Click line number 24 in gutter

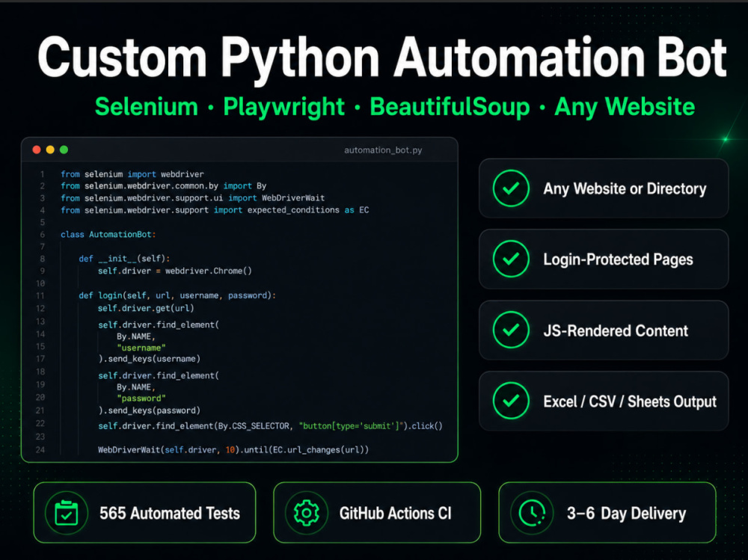pos(40,450)
